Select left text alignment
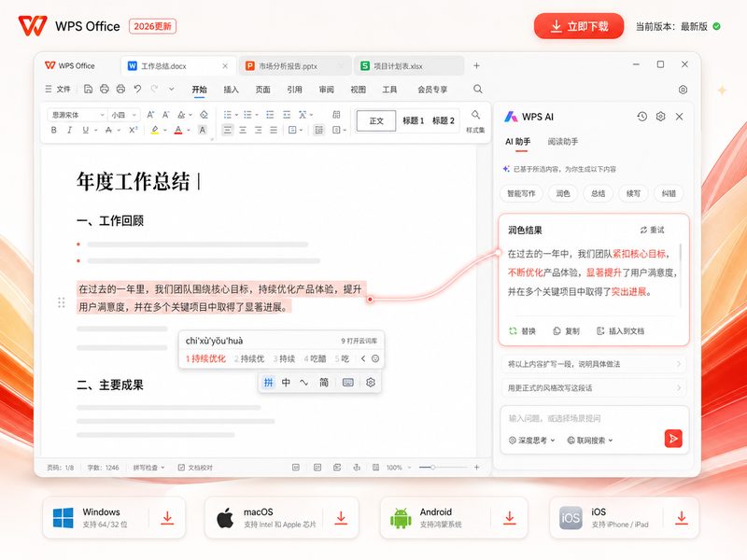The image size is (747, 560). coord(228,130)
